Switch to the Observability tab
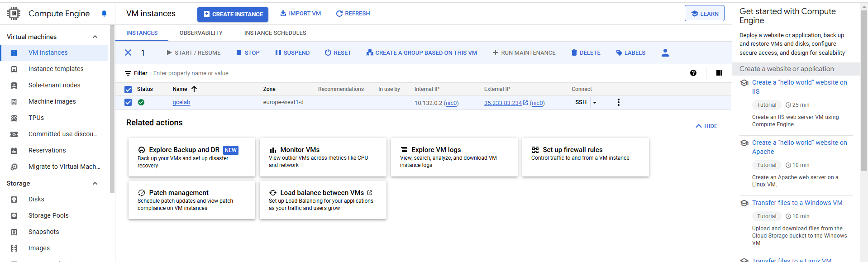Screen dimensions: 868x262 click(201, 33)
